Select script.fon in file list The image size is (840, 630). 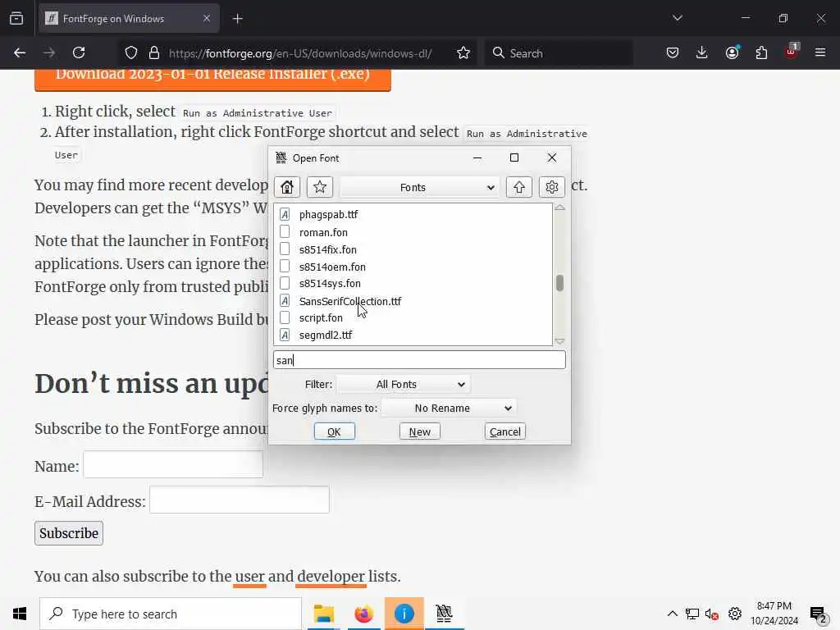click(321, 317)
